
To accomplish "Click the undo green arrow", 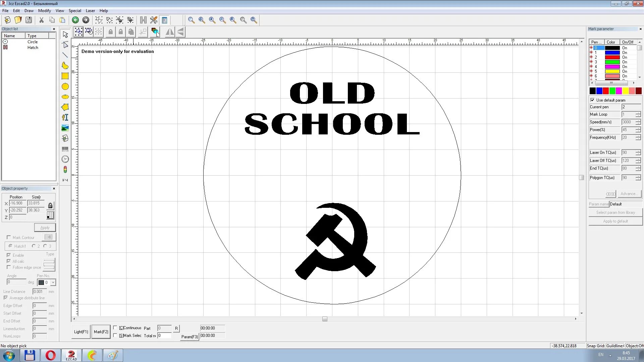I will point(75,20).
